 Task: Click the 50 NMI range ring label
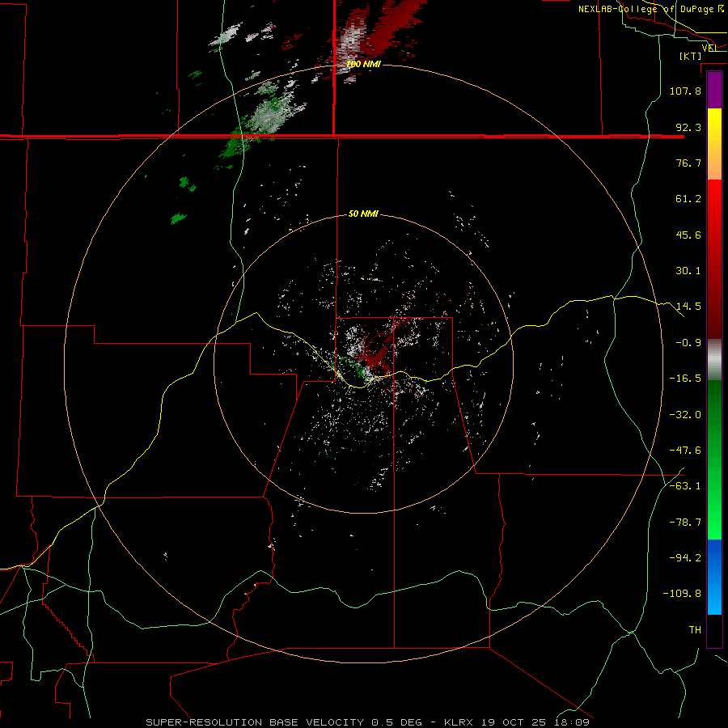(363, 214)
